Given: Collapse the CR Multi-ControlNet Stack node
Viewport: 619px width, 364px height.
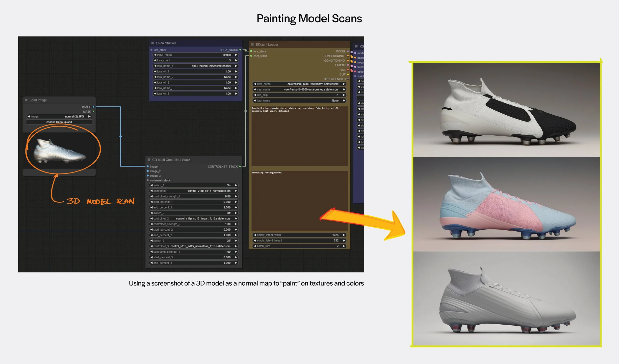Looking at the screenshot, I should (149, 160).
